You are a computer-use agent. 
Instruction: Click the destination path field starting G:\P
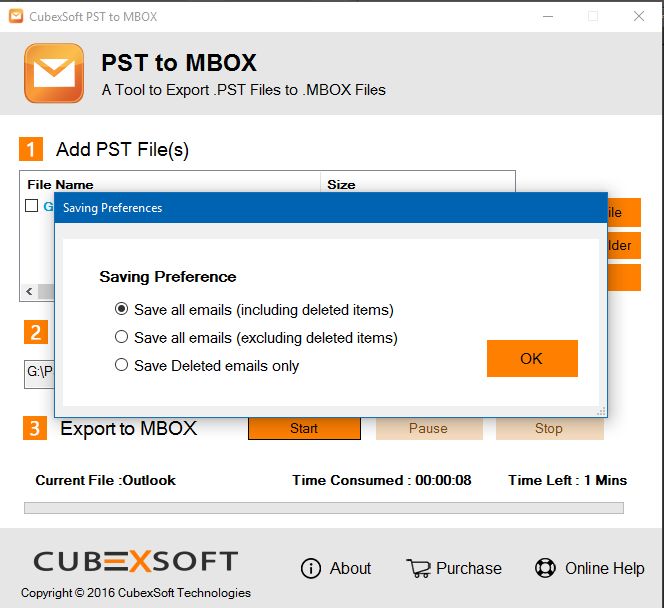tap(39, 373)
